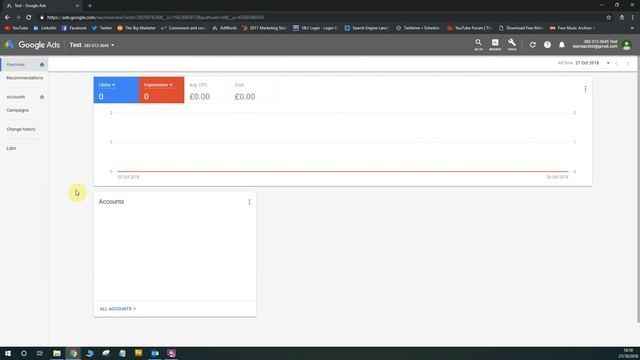Image resolution: width=640 pixels, height=360 pixels.
Task: Select the Avg. CPC metric tile
Action: click(x=207, y=90)
